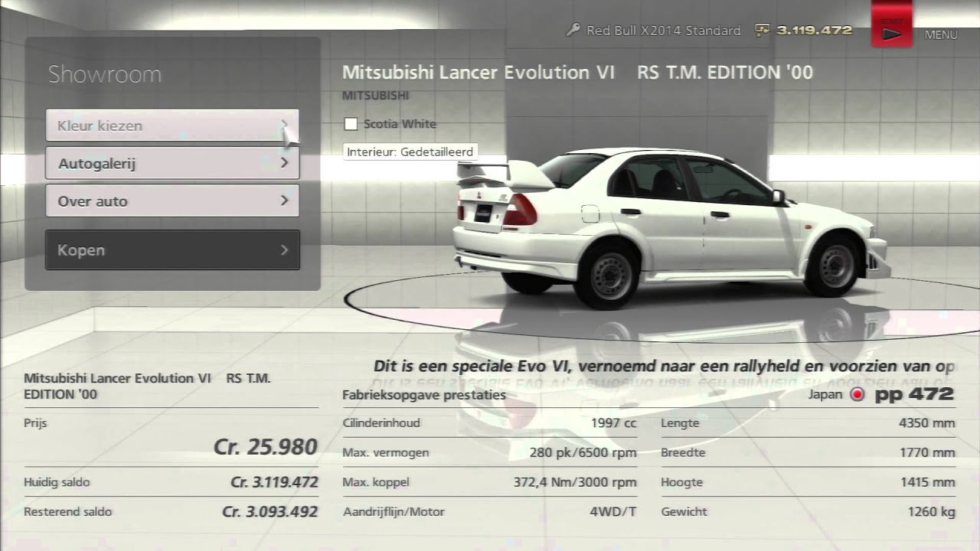Open the Over auto info entry
Image resolution: width=980 pixels, height=551 pixels.
tap(153, 201)
